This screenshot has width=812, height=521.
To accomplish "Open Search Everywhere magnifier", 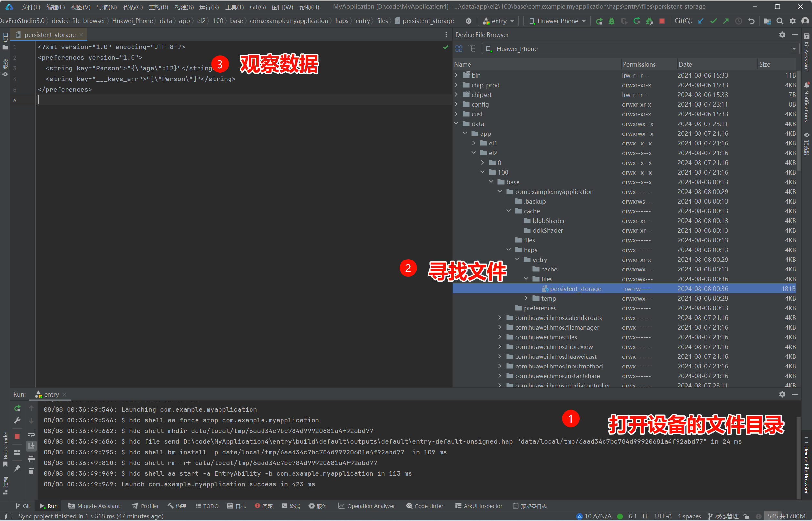I will 780,21.
